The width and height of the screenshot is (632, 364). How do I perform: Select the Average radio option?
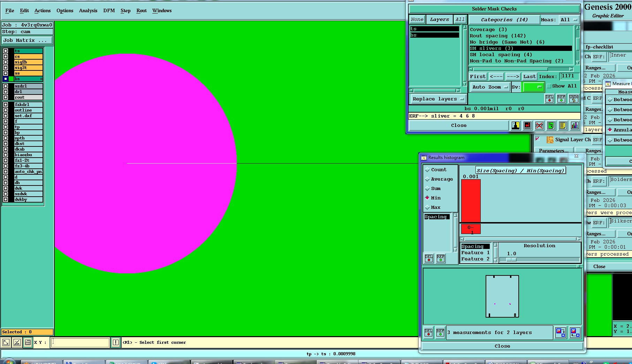(427, 179)
